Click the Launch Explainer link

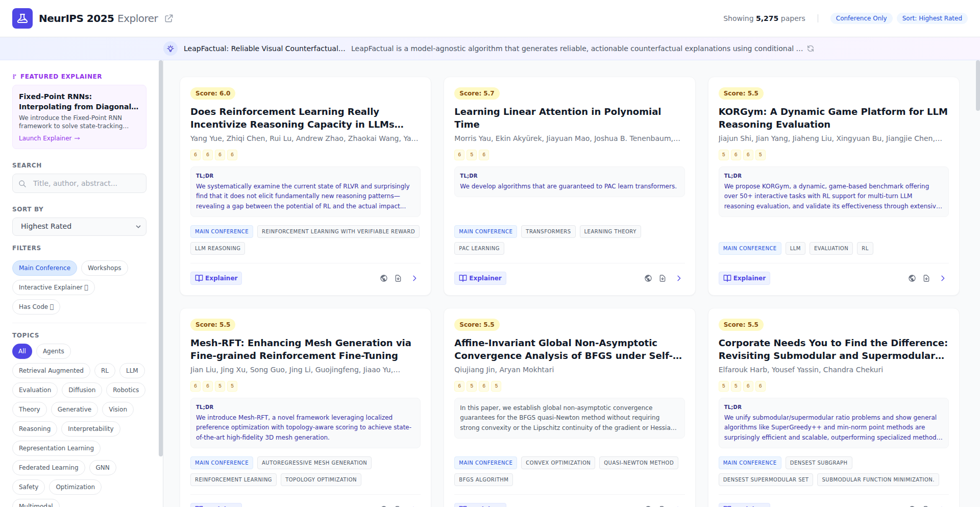pyautogui.click(x=49, y=138)
